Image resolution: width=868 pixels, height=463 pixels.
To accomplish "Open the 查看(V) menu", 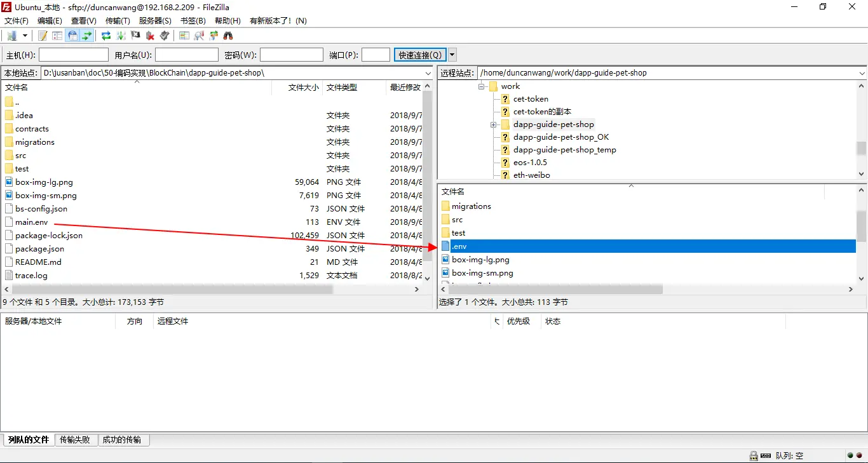I will pos(83,21).
